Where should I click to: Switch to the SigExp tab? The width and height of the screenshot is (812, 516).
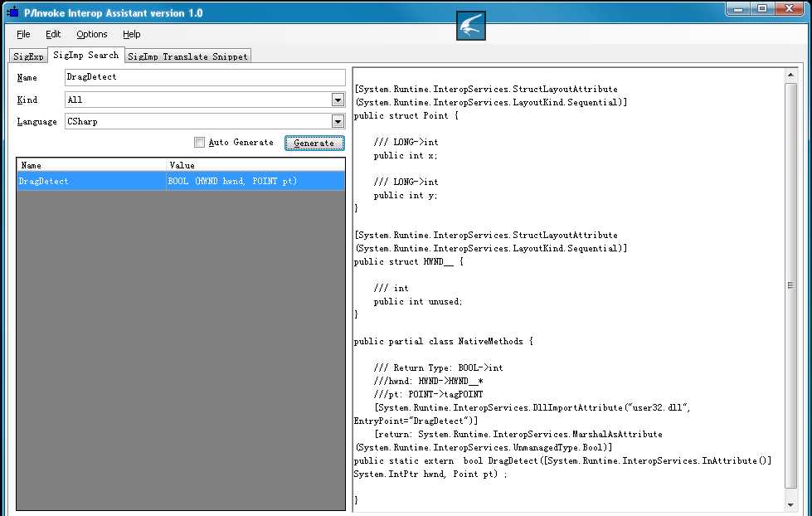(x=28, y=56)
